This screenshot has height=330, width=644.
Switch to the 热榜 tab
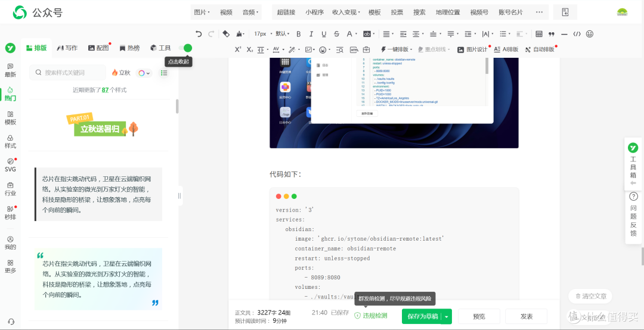coord(129,48)
